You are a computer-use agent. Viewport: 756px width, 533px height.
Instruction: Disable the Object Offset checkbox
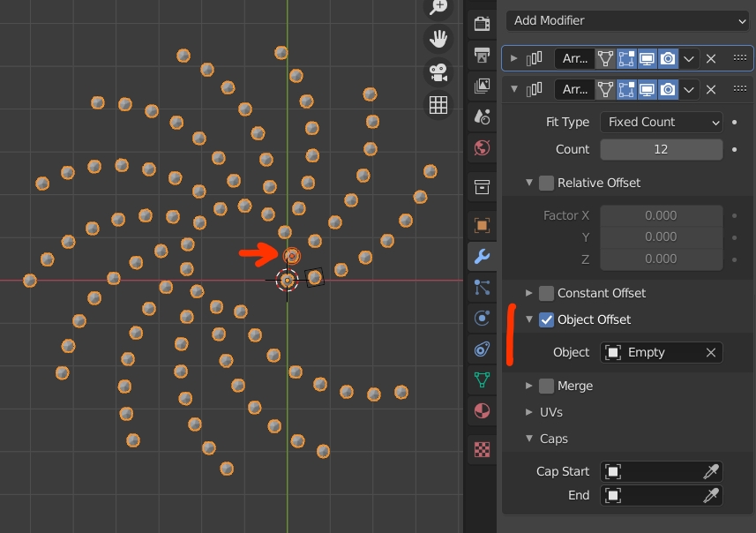pos(544,319)
